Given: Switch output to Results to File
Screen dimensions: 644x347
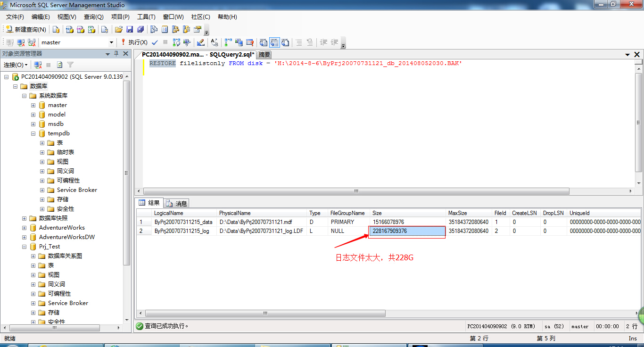Looking at the screenshot, I should (x=285, y=42).
